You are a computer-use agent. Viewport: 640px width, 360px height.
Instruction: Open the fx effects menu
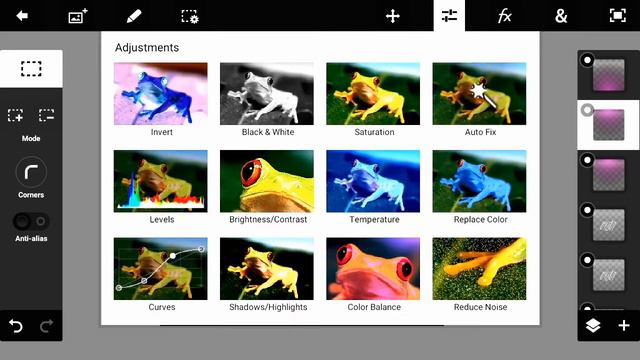pos(505,16)
